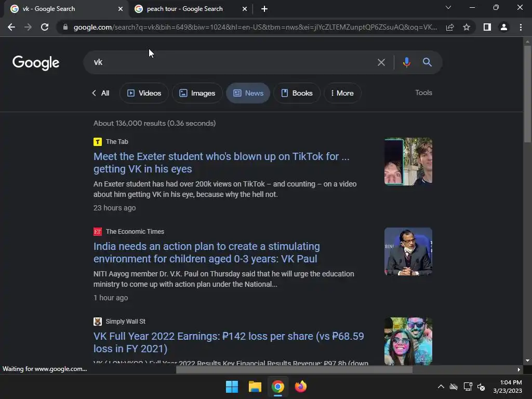Click the VK earnings article thumbnail

tap(408, 341)
